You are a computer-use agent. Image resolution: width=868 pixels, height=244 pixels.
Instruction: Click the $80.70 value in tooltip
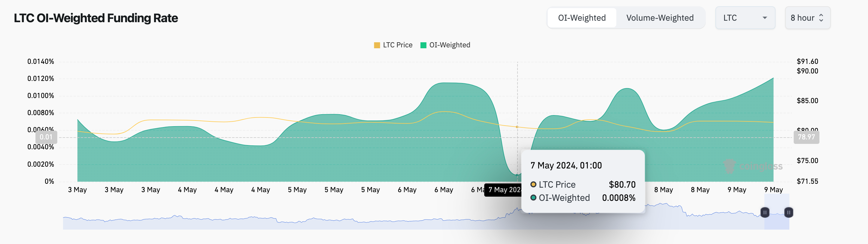(x=622, y=185)
